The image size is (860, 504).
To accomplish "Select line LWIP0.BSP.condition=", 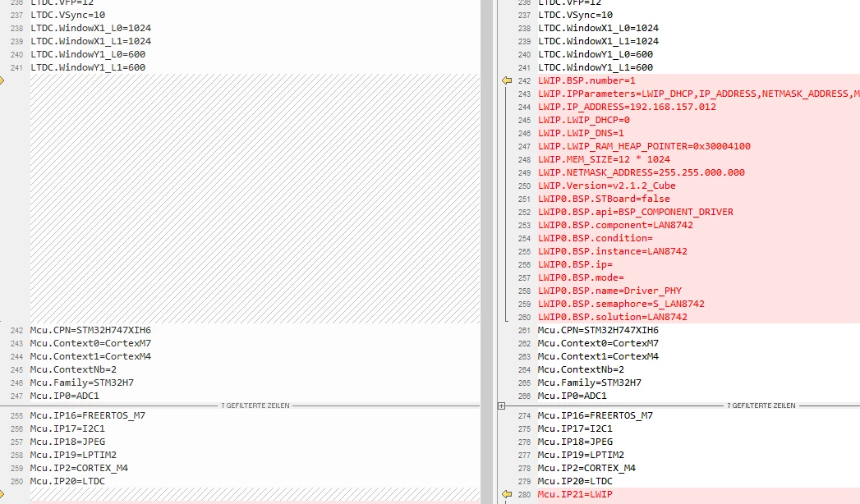I will click(x=595, y=238).
